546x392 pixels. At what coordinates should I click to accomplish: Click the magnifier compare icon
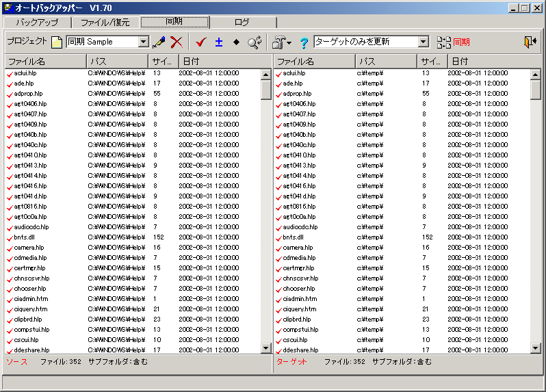tap(255, 42)
